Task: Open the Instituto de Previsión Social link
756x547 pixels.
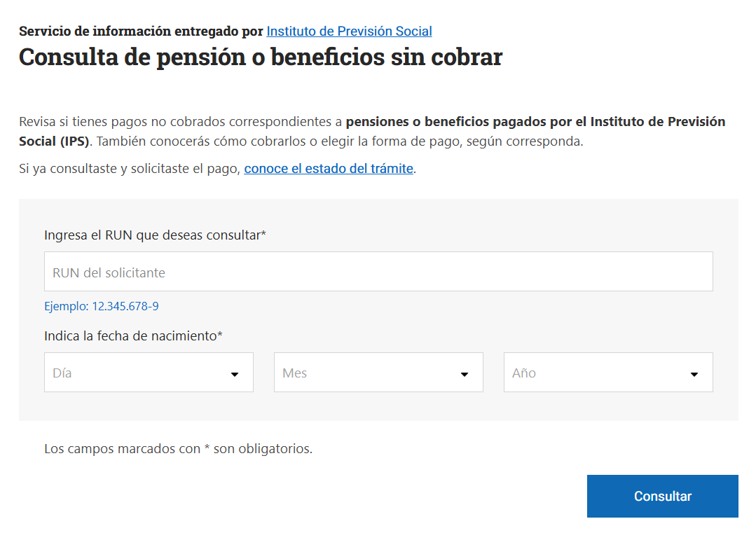Action: pyautogui.click(x=349, y=32)
